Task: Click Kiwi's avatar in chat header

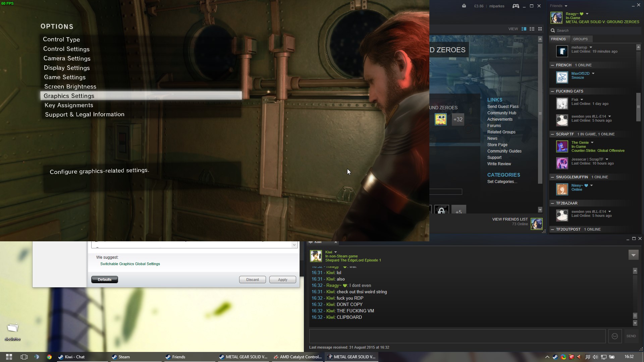Action: [316, 256]
